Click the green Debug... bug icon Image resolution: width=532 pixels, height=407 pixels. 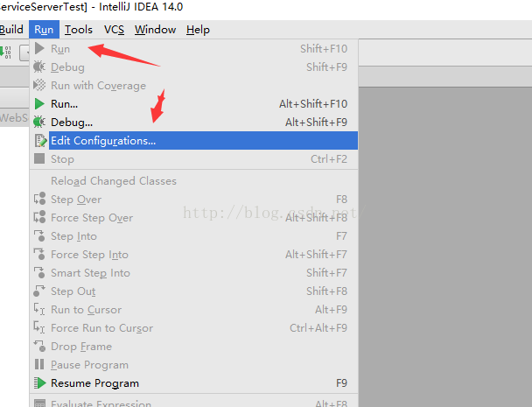pos(39,122)
